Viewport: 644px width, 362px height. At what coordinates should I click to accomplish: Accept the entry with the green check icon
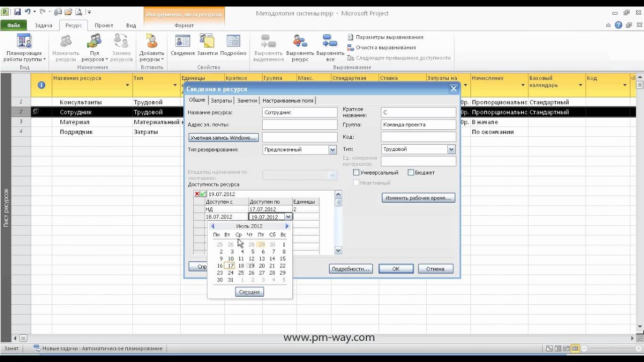coord(203,194)
